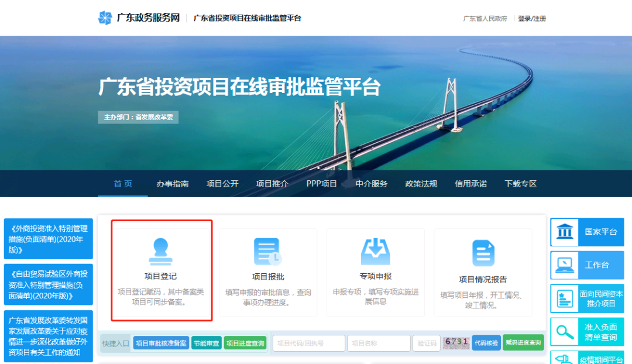Click the 国家平台 building icon

[x=565, y=232]
